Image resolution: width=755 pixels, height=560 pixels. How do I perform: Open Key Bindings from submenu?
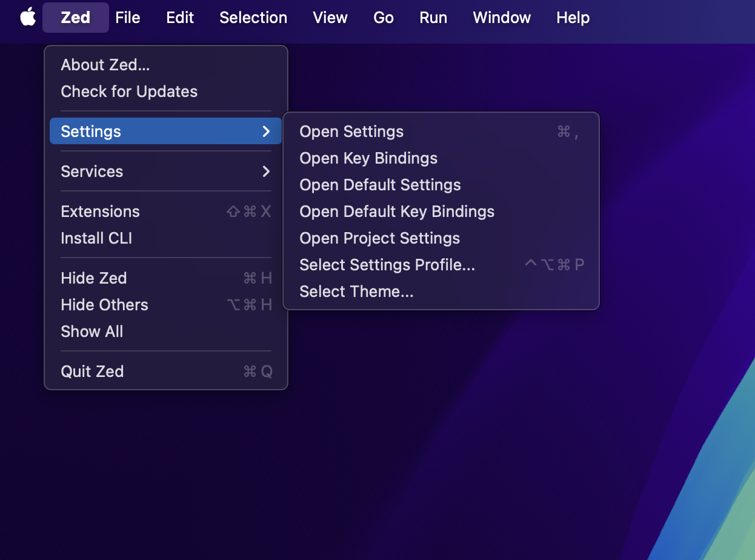point(368,158)
